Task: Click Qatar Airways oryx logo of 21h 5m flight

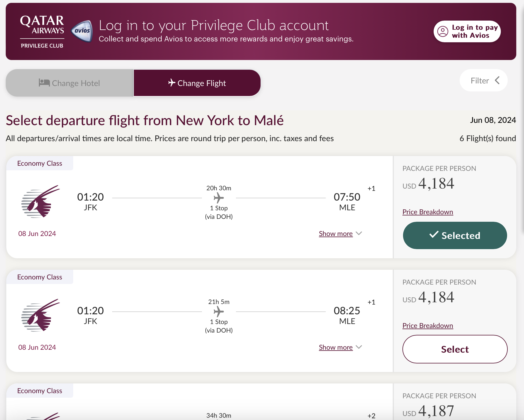Action: (41, 315)
